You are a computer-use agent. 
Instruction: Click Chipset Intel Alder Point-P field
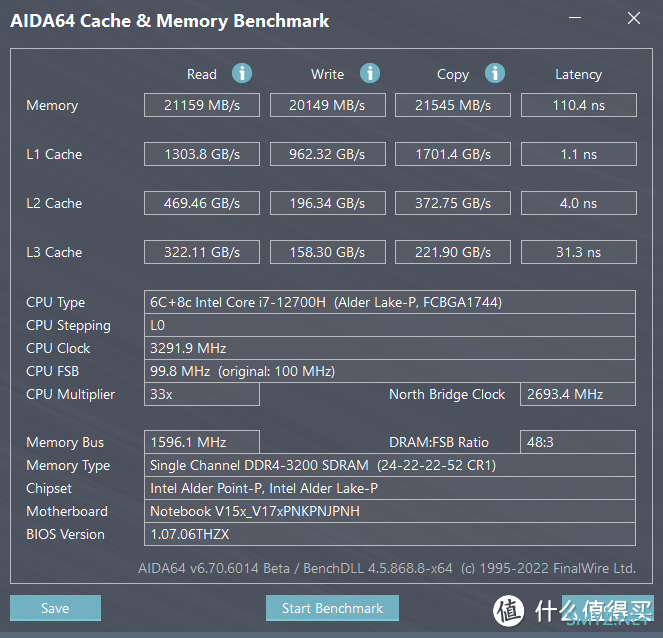pos(390,488)
